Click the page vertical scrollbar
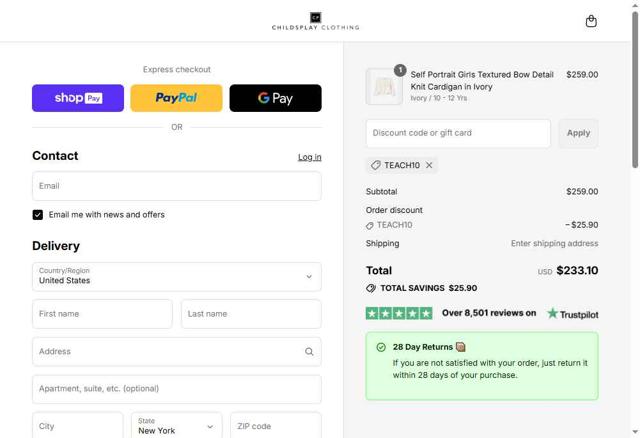The height and width of the screenshot is (438, 640). pos(635,90)
